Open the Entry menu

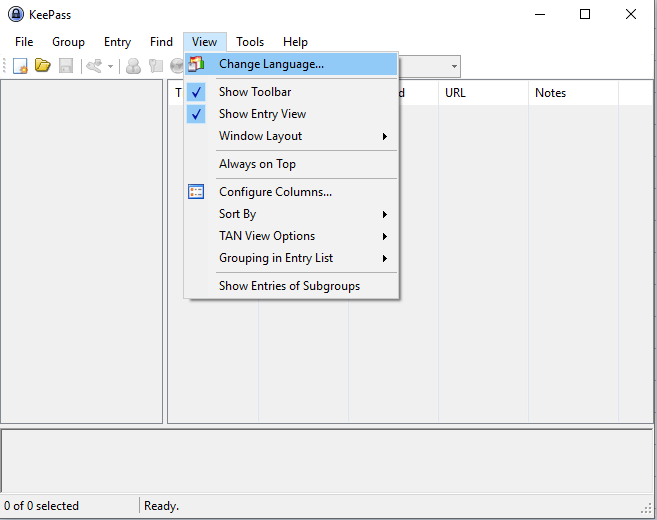117,42
